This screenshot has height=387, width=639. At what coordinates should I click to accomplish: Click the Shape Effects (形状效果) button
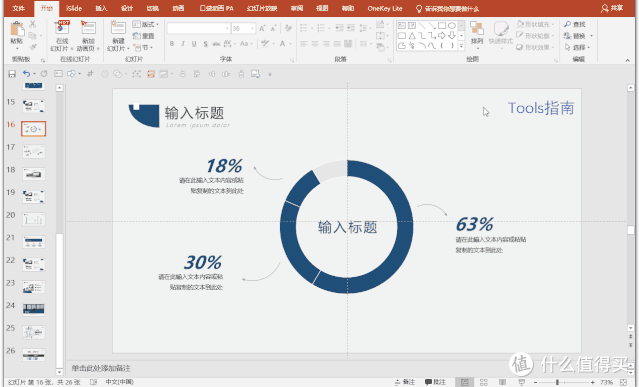[x=534, y=47]
